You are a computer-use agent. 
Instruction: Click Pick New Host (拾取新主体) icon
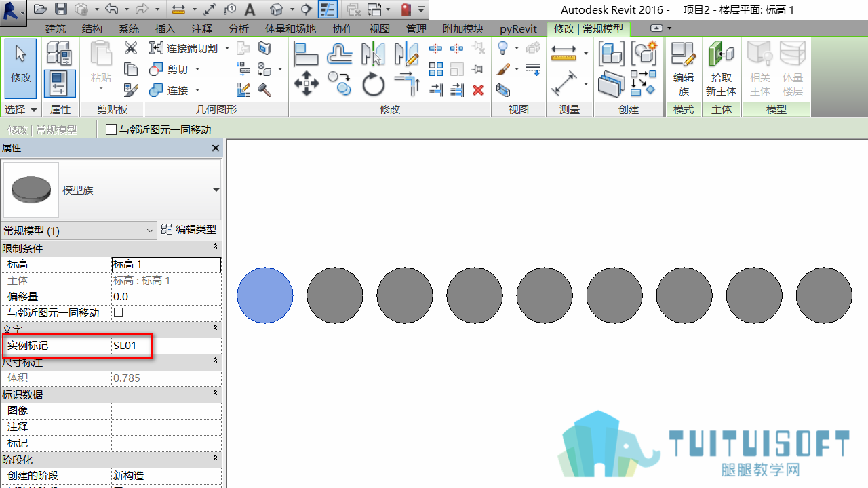(721, 68)
